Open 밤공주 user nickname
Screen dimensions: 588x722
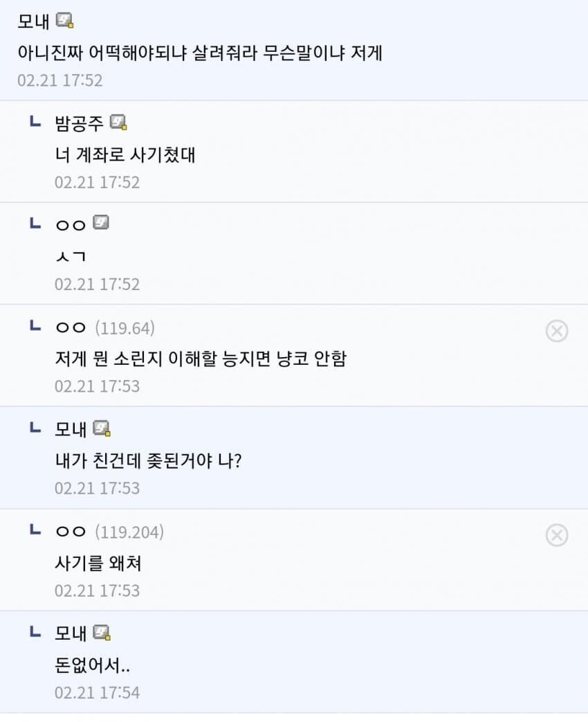pos(79,123)
